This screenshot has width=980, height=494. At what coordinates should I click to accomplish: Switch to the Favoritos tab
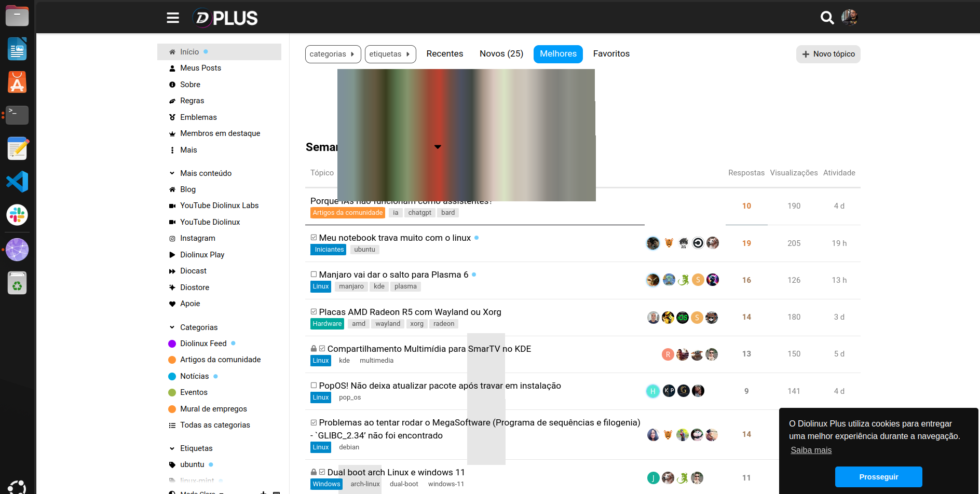click(x=611, y=54)
